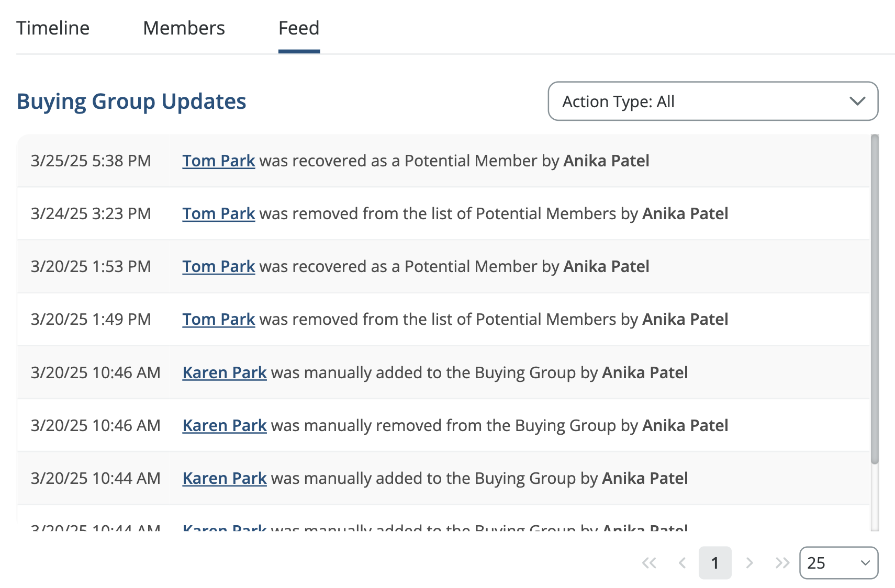Open the Members tab
The height and width of the screenshot is (588, 895).
[183, 28]
